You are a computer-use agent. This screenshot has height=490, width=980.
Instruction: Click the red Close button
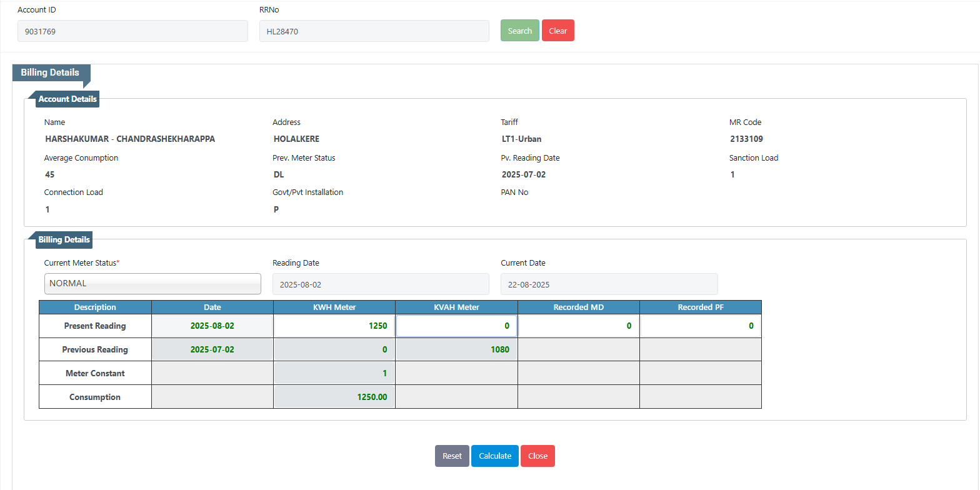(x=537, y=456)
